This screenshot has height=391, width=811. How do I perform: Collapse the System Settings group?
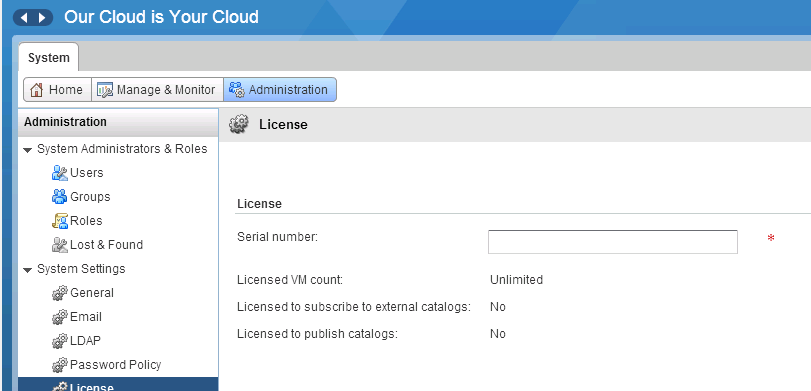pos(28,270)
